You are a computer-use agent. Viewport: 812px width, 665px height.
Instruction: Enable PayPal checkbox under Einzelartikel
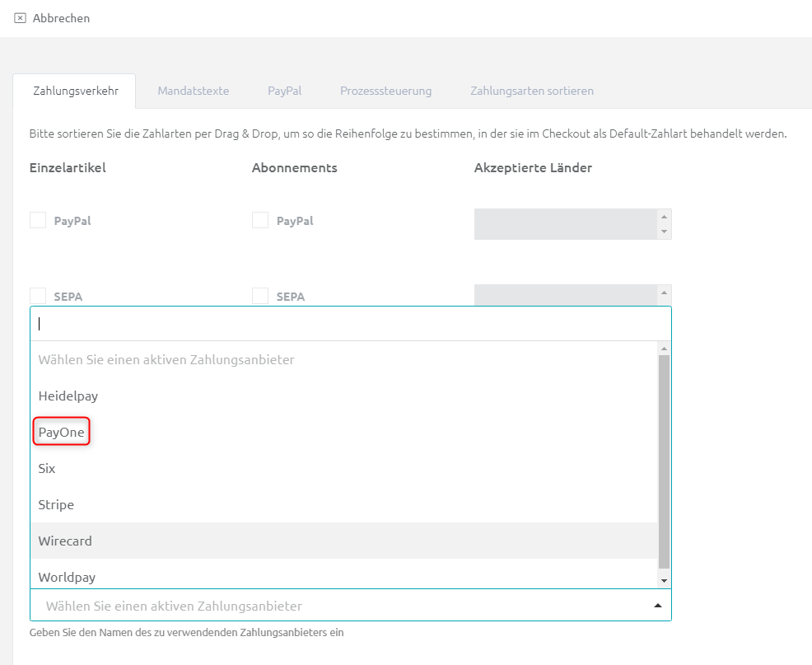tap(38, 221)
